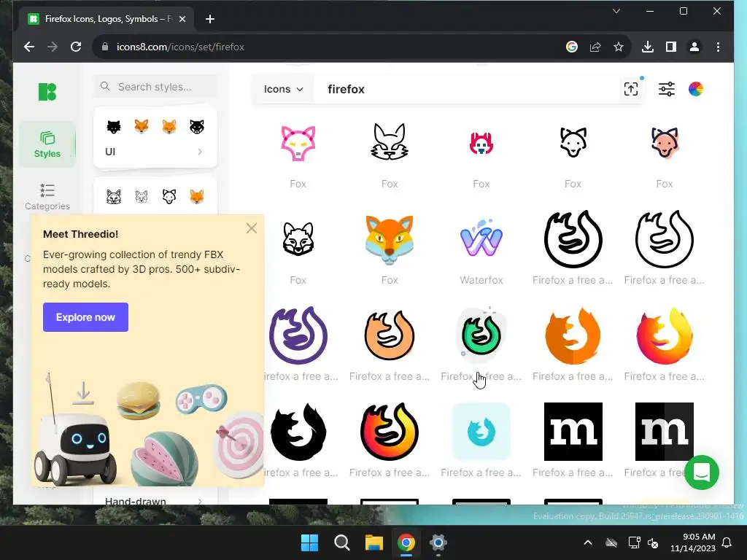Open the Chrome tab search chevron
The width and height of the screenshot is (747, 560).
pyautogui.click(x=616, y=11)
